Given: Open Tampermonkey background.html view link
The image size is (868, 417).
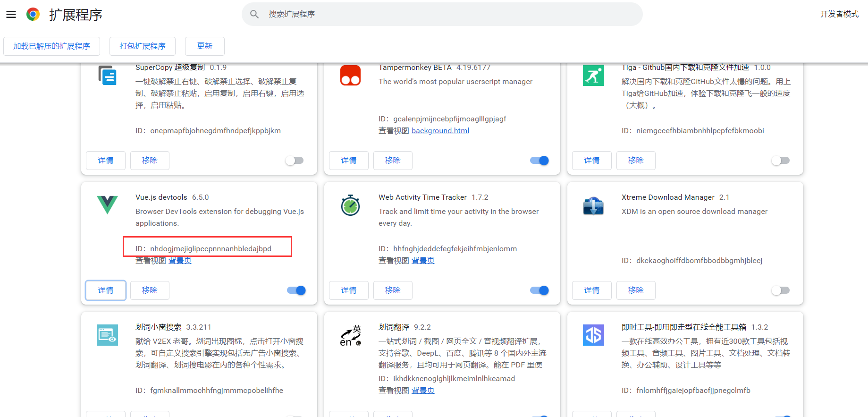Looking at the screenshot, I should click(440, 131).
